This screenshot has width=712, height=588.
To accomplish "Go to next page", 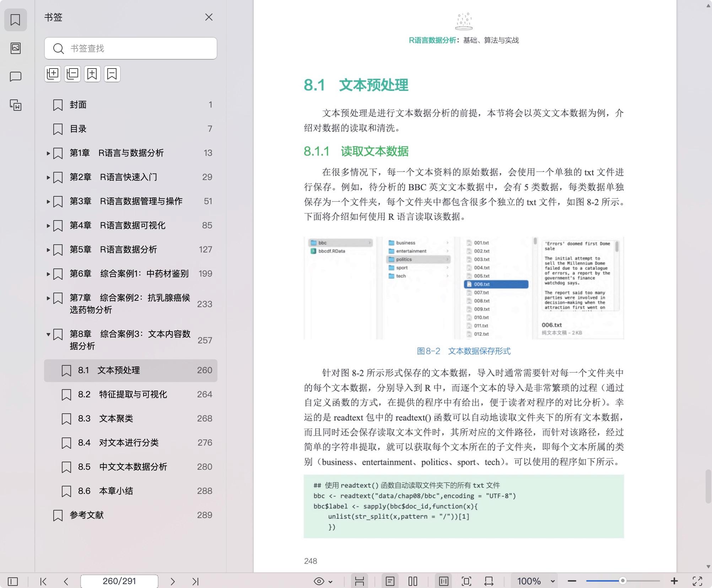I will click(x=173, y=581).
